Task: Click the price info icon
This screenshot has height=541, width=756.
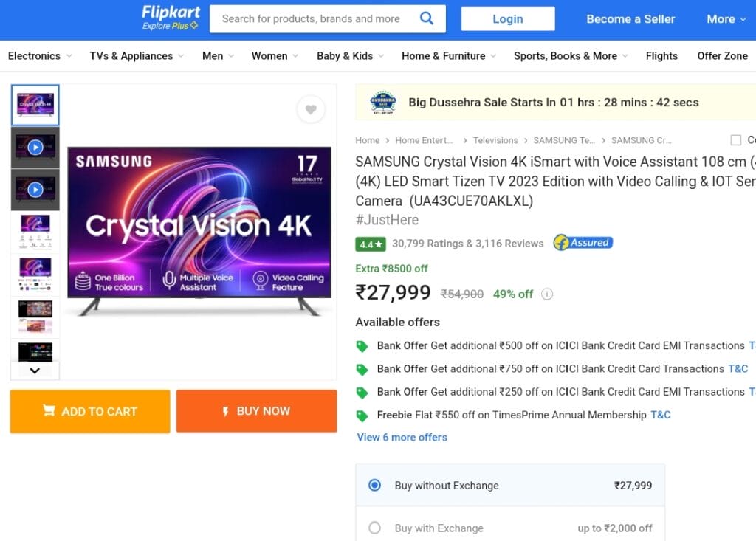Action: (547, 294)
